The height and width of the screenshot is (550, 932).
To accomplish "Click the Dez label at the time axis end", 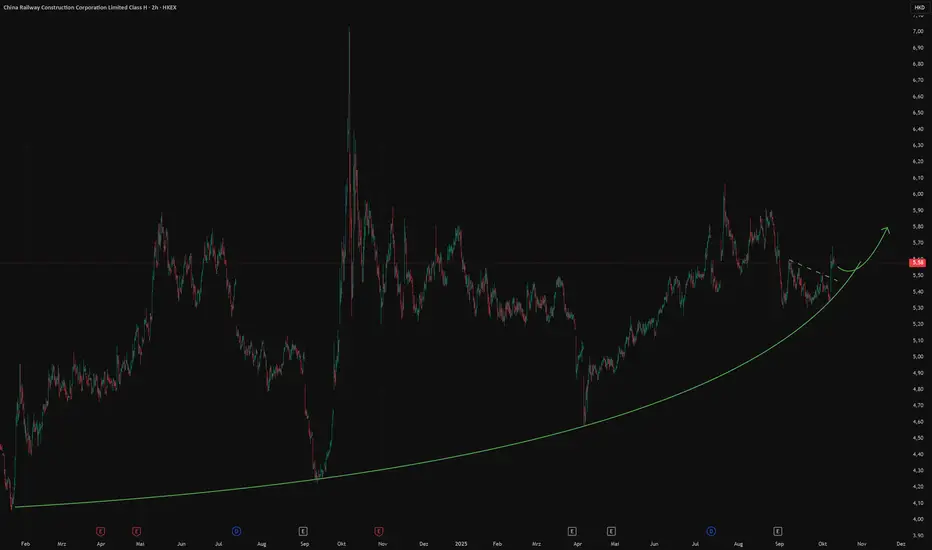I will (x=901, y=543).
